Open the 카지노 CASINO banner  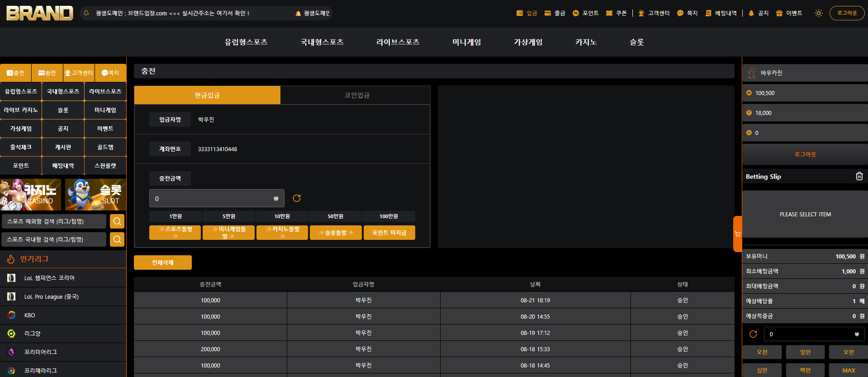(x=31, y=195)
